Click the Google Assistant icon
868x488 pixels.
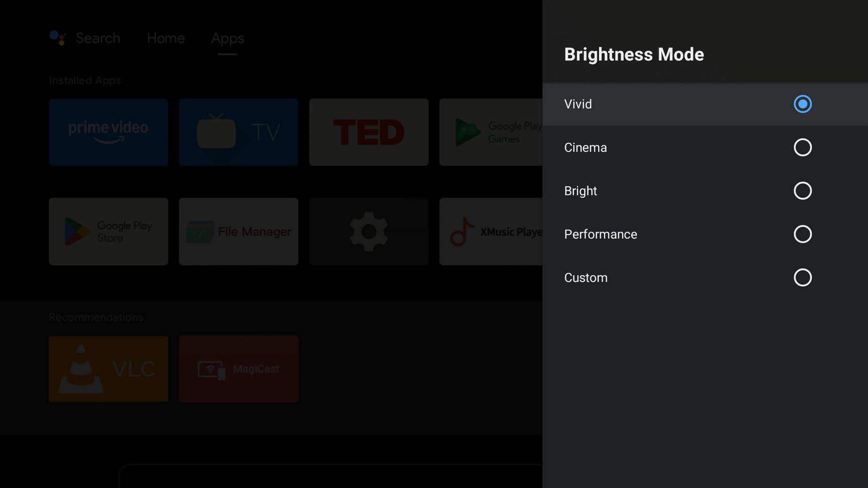pos(58,38)
